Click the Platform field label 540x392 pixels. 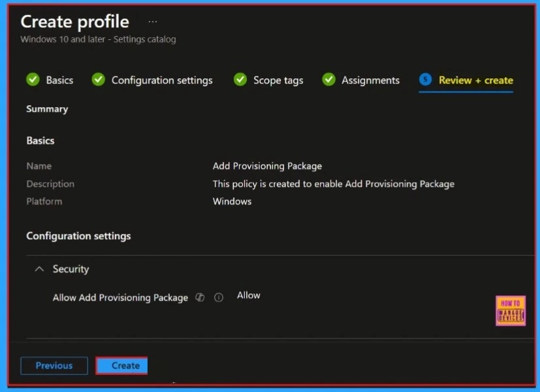pos(44,201)
